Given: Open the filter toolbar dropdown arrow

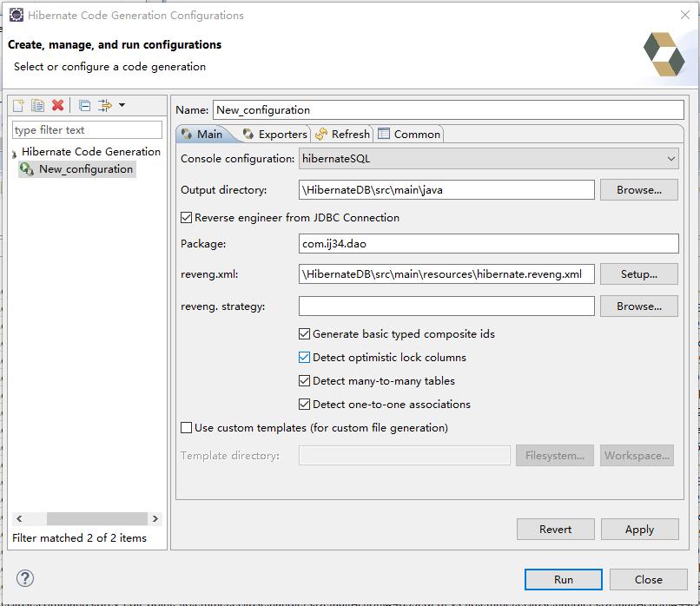Looking at the screenshot, I should tap(122, 105).
